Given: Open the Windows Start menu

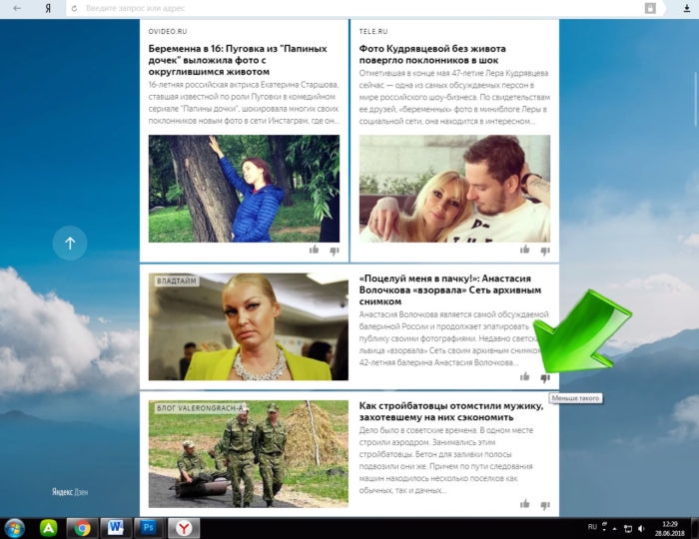Looking at the screenshot, I should point(14,528).
